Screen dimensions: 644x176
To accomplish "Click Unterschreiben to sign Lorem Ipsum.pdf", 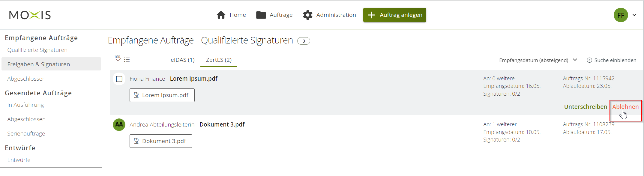I will tap(586, 107).
